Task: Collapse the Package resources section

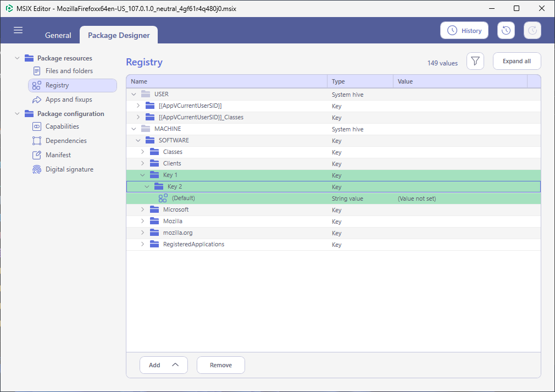Action: [x=17, y=58]
